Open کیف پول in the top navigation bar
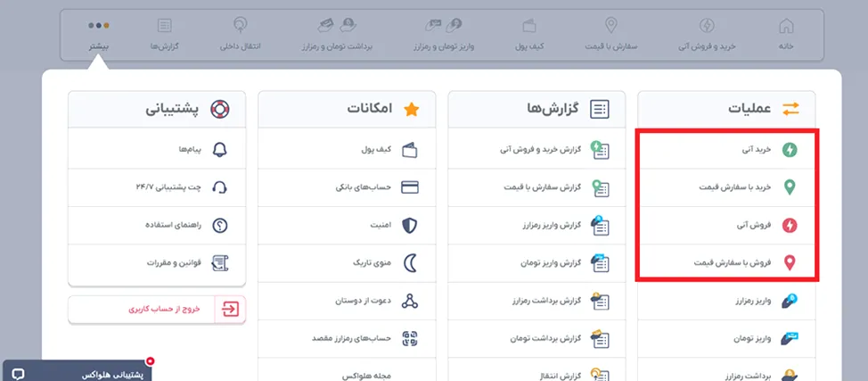 click(x=529, y=35)
